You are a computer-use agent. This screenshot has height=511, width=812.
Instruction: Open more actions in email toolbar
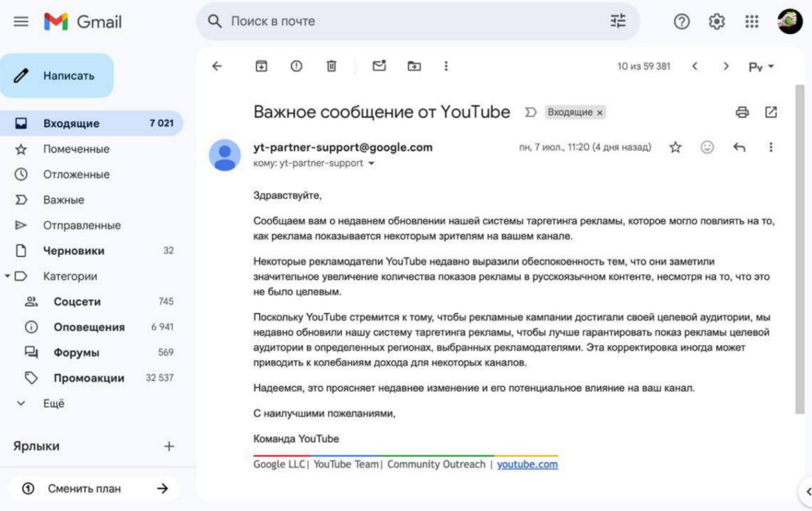pos(446,66)
